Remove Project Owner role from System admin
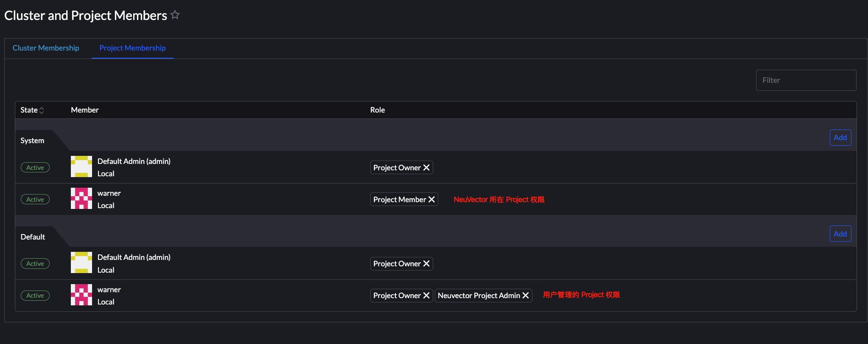 click(x=426, y=168)
